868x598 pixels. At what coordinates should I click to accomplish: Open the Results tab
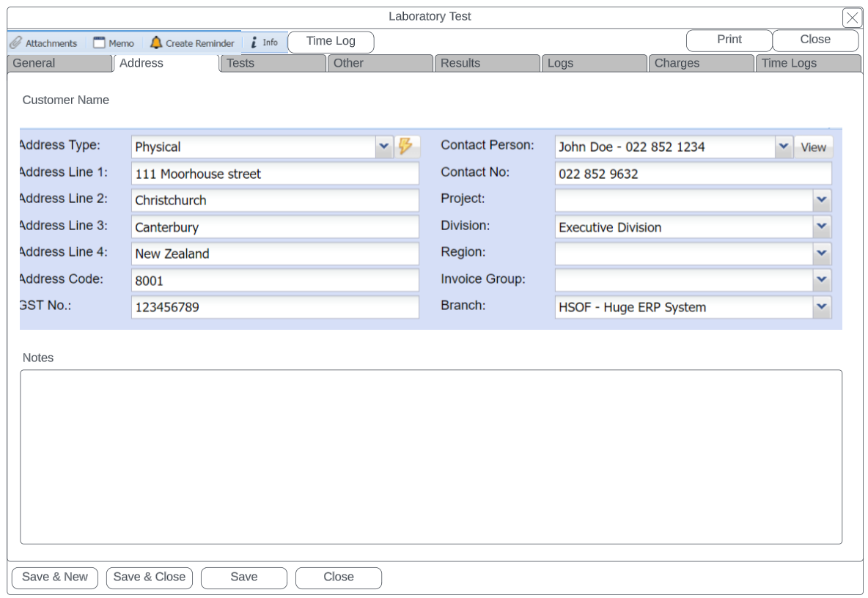click(487, 64)
